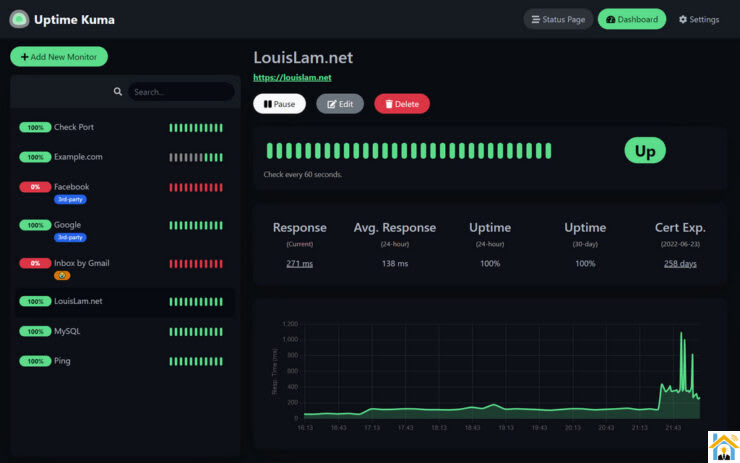
Task: Click the 3rd-party tag under Google
Action: 70,237
